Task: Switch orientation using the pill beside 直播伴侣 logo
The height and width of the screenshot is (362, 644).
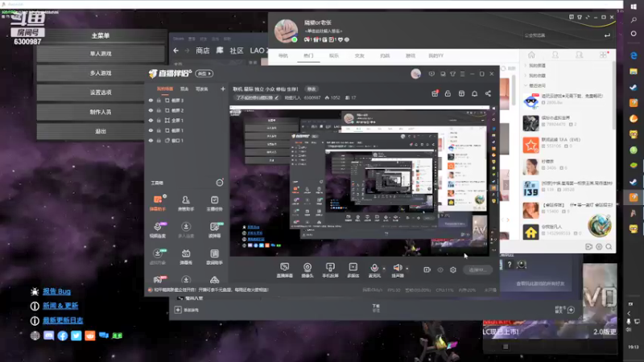Action: tap(204, 73)
